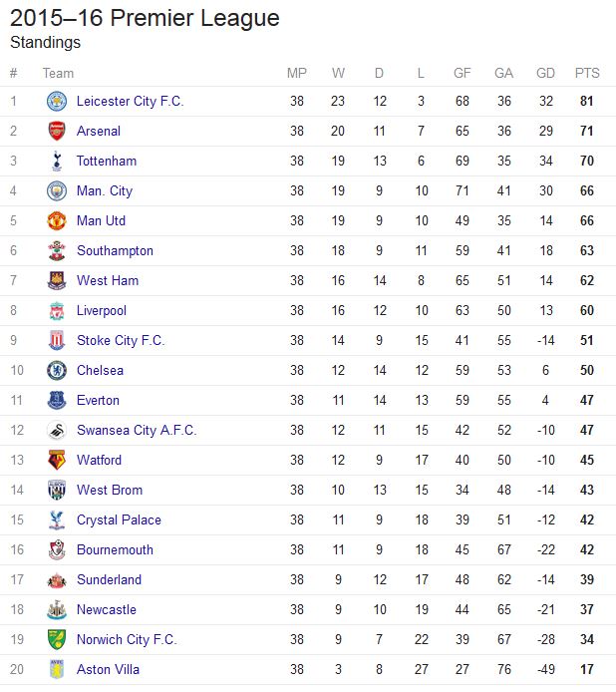Click the Man Utd crest icon
The image size is (616, 692).
coord(56,220)
